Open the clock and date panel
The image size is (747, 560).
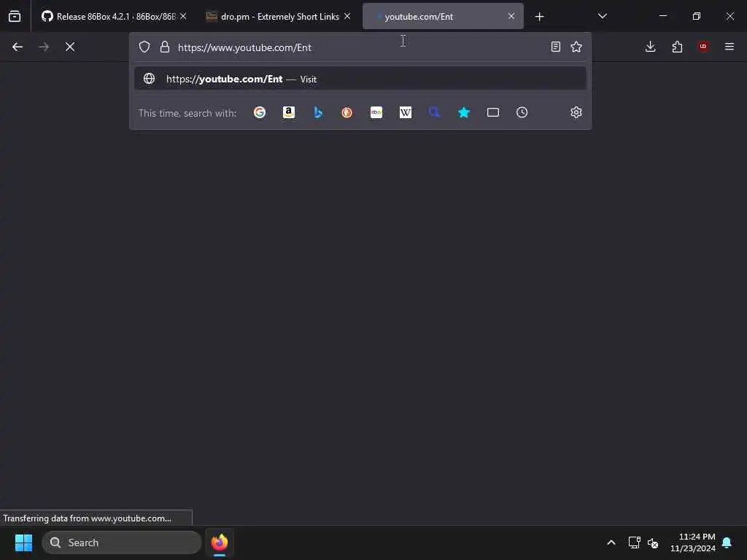coord(693,542)
